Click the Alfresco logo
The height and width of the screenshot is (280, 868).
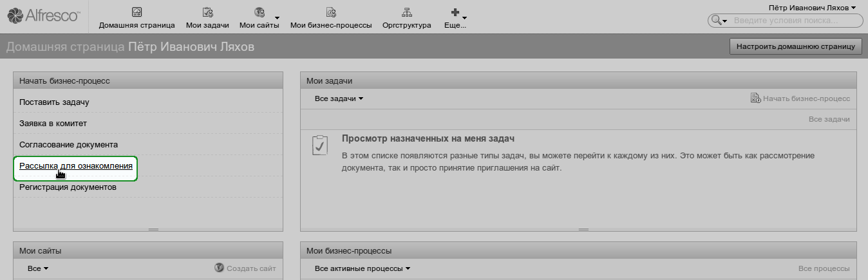pyautogui.click(x=43, y=15)
